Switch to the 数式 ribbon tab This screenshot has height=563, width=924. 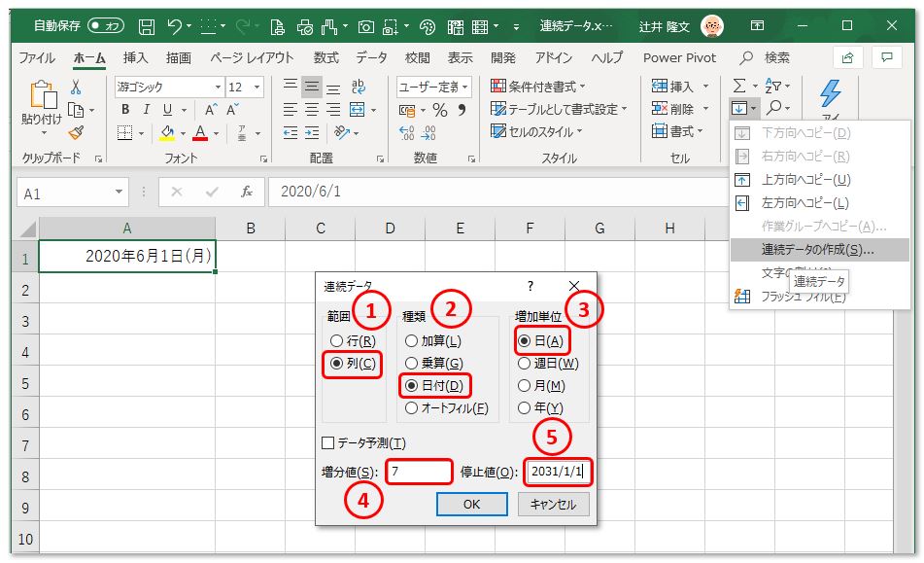tap(325, 57)
